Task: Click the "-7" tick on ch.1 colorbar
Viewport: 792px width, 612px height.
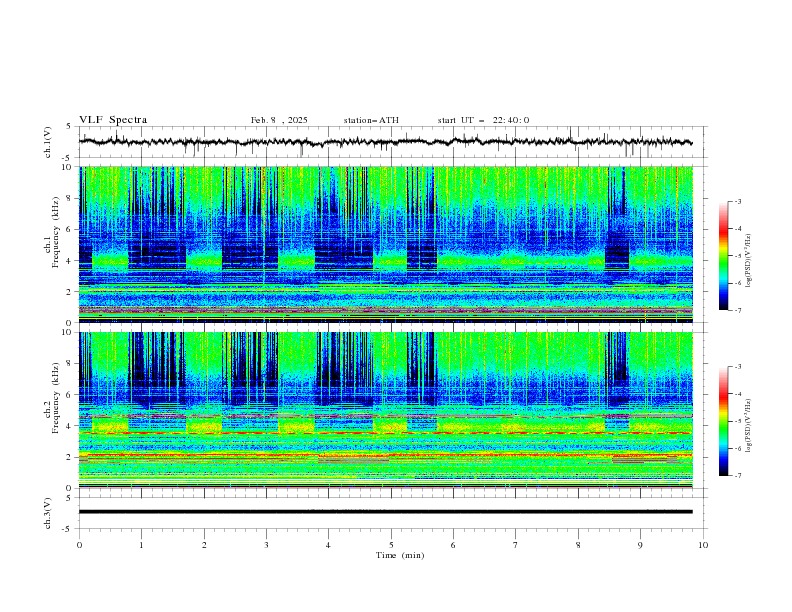Action: (x=737, y=311)
